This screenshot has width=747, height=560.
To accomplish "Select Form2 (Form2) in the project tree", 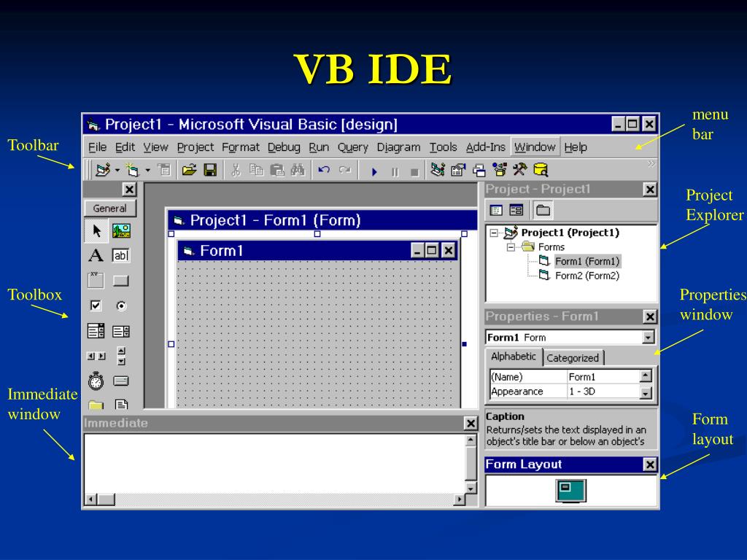I will click(587, 276).
